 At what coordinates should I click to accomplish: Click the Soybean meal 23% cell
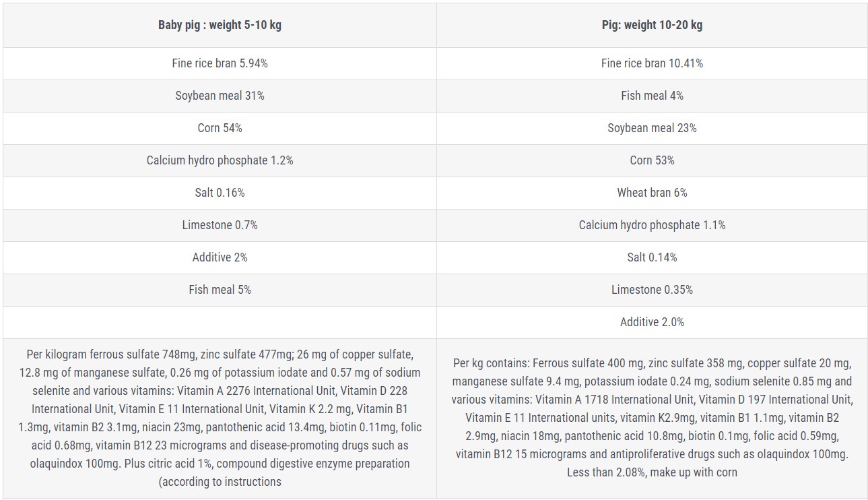[x=652, y=128]
